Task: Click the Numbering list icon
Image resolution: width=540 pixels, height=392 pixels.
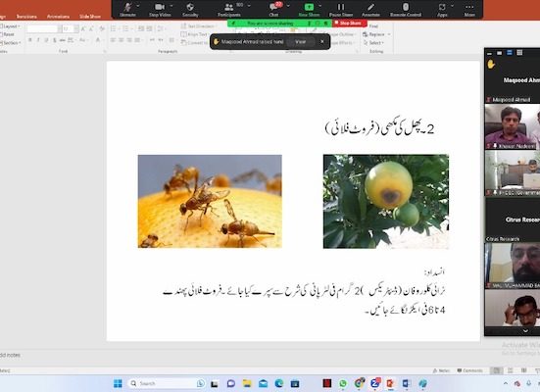Action: pos(125,29)
